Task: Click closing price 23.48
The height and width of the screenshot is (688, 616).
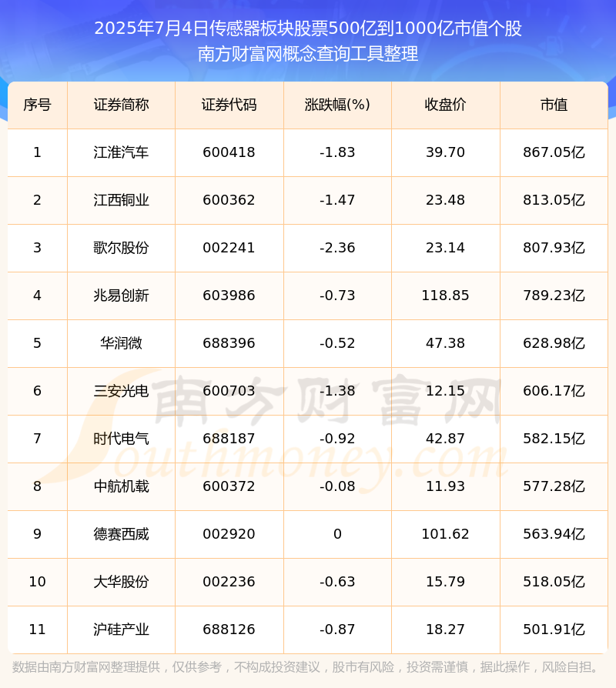Action: [x=445, y=200]
